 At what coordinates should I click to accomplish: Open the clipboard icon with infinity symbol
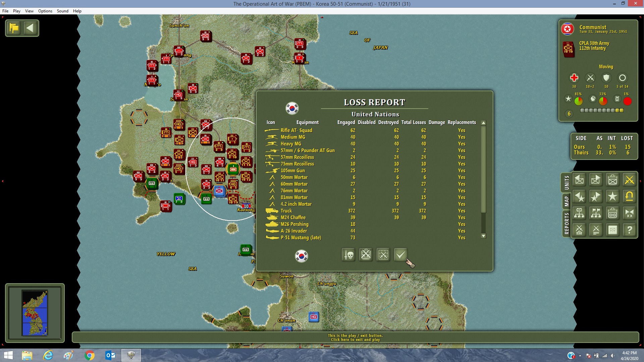[613, 213]
